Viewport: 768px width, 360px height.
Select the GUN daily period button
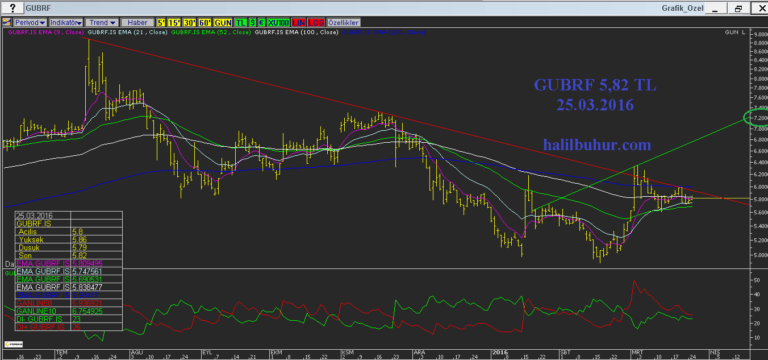[222, 23]
